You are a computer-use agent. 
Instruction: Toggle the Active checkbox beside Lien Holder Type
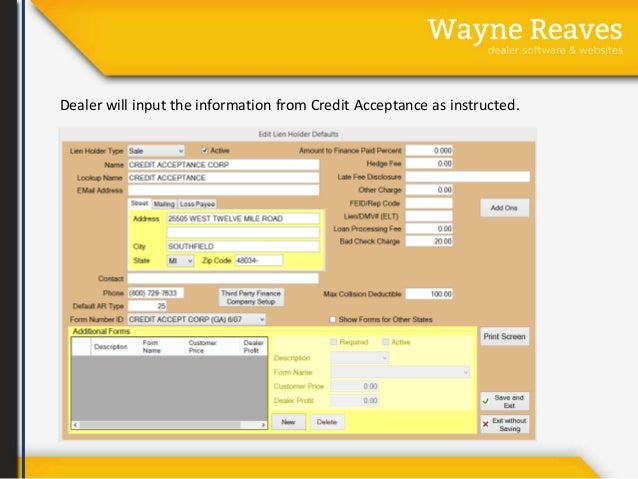point(205,151)
